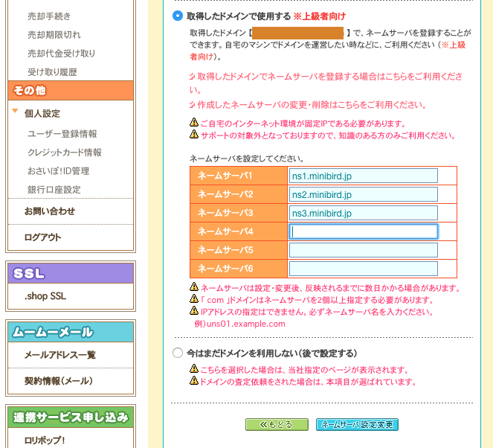Click arrow icon before 作成したネームサーバ link
The height and width of the screenshot is (448, 493).
pyautogui.click(x=193, y=105)
